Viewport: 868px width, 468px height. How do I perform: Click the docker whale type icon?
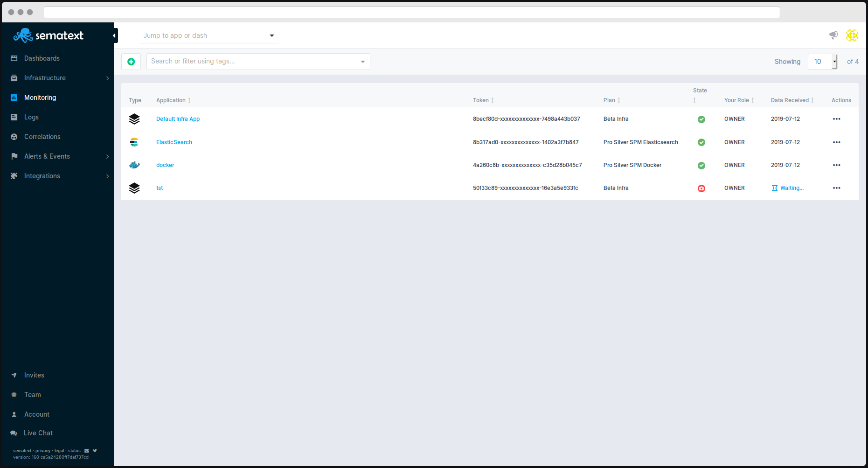coord(134,165)
